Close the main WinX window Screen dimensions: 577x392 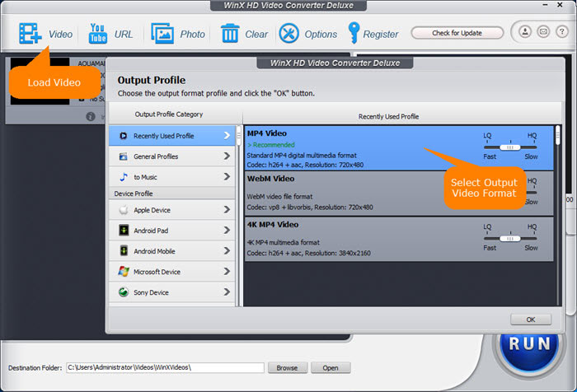click(560, 5)
